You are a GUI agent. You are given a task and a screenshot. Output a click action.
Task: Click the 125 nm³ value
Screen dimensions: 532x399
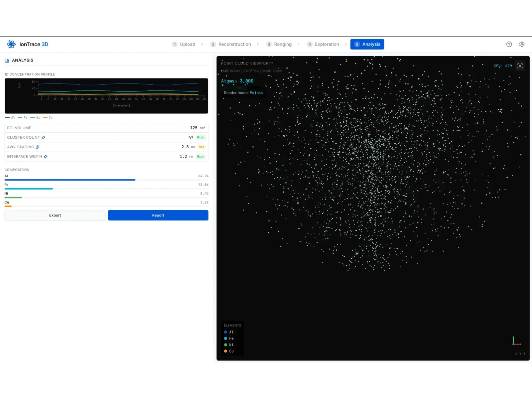[198, 128]
